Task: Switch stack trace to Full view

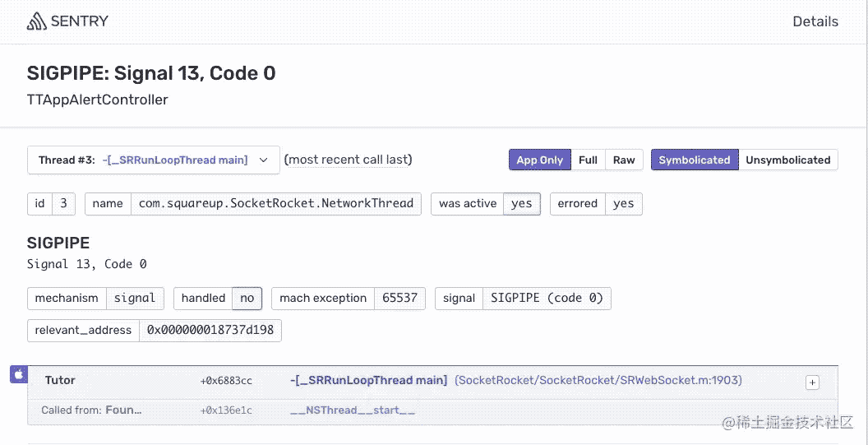Action: click(588, 160)
